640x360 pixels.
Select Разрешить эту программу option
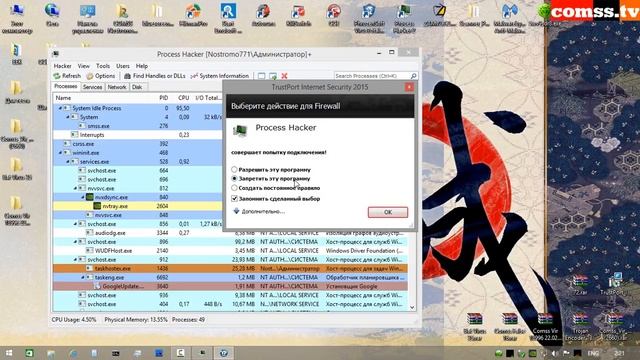(x=234, y=169)
